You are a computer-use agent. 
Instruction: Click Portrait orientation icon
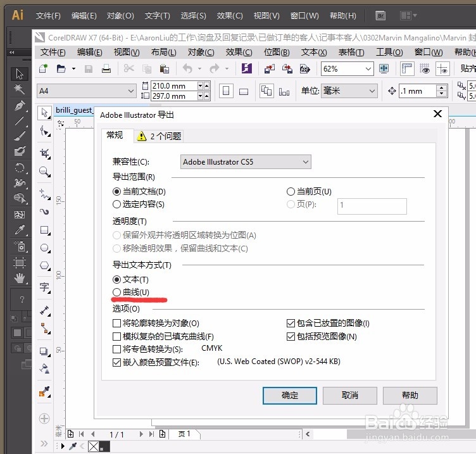pos(226,91)
